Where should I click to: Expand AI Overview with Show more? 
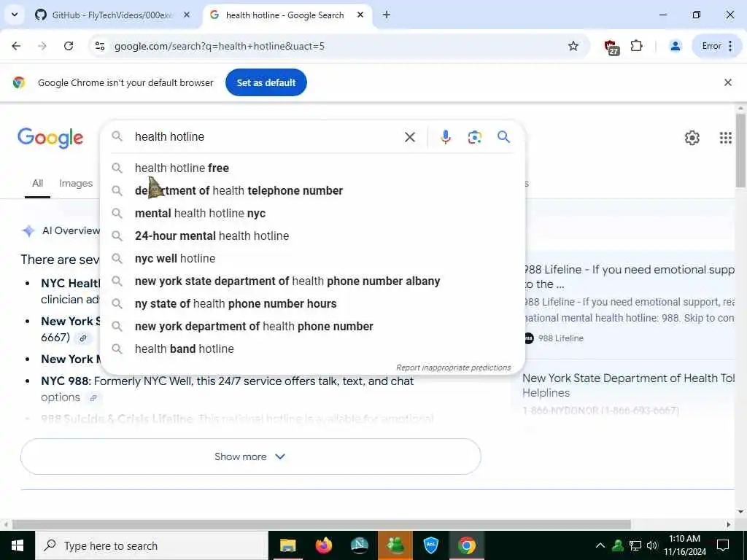point(251,456)
